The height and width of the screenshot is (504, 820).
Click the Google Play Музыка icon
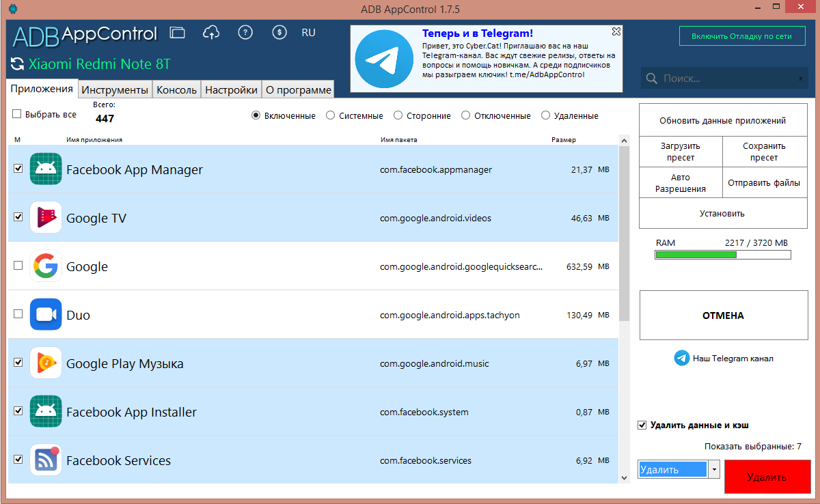[x=46, y=363]
